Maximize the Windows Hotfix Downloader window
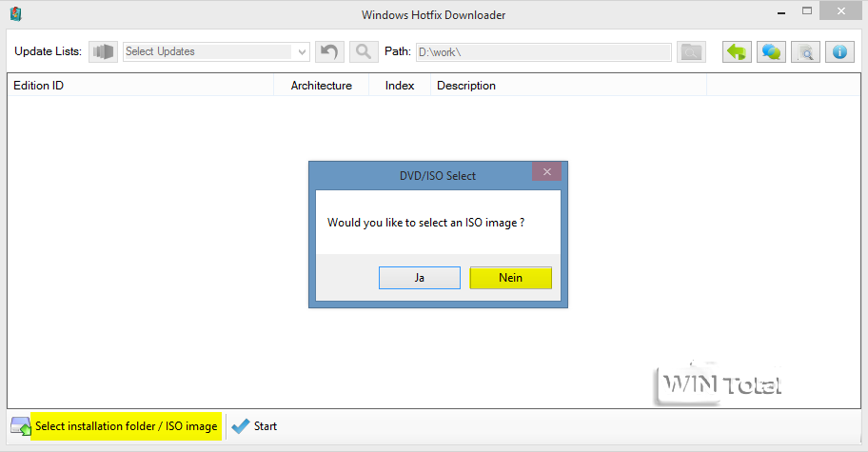868x452 pixels. 807,11
